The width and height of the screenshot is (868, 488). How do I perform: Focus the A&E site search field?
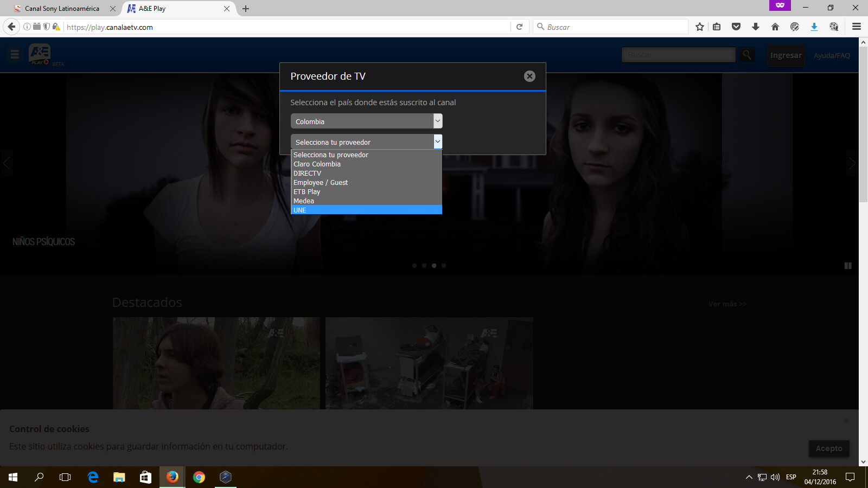coord(679,55)
